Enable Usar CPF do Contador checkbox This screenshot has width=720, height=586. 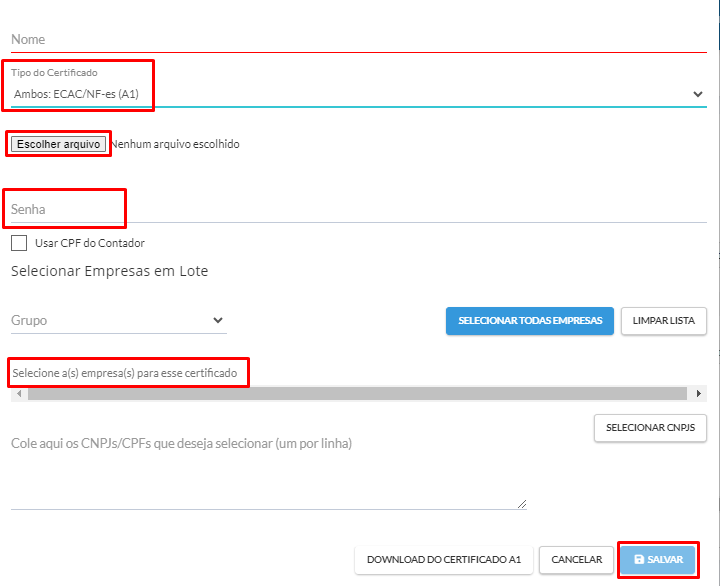point(19,243)
